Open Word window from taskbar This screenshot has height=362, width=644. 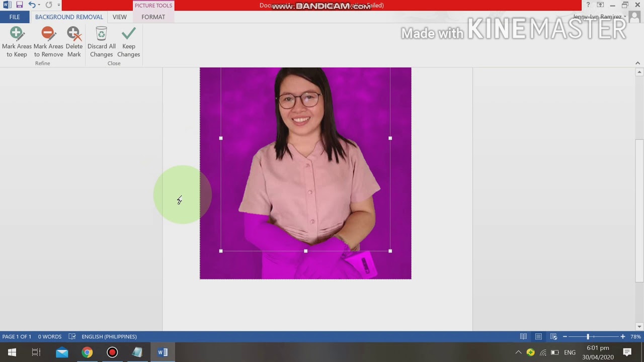[x=163, y=352]
